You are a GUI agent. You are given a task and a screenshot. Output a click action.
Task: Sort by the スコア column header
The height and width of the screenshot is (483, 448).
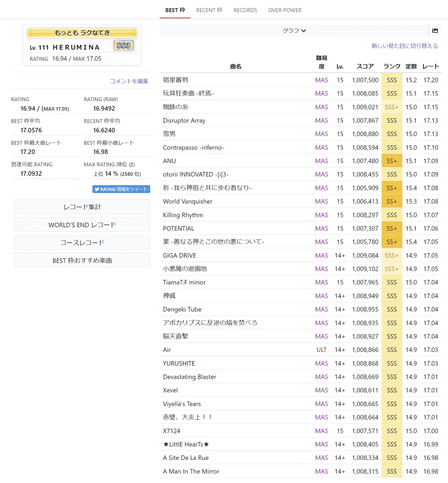click(365, 66)
